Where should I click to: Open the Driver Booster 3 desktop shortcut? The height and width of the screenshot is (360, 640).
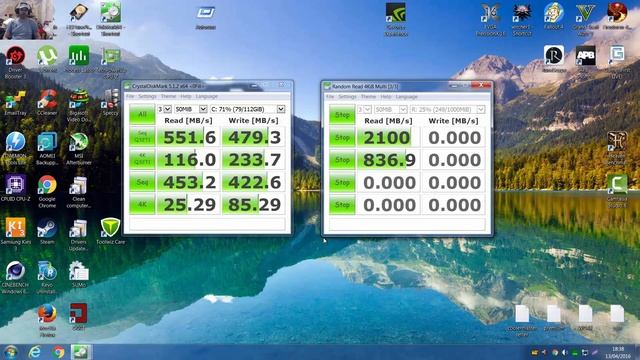point(16,61)
